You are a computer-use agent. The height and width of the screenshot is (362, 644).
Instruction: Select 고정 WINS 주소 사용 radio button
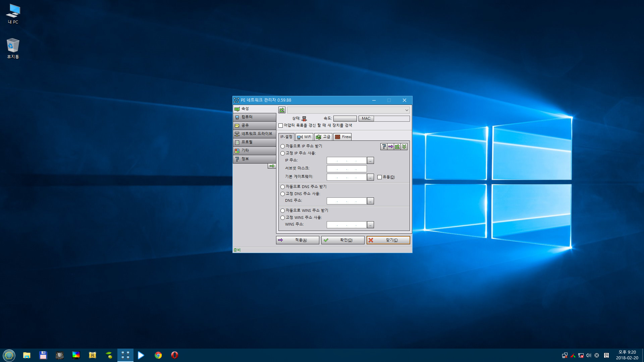[283, 218]
